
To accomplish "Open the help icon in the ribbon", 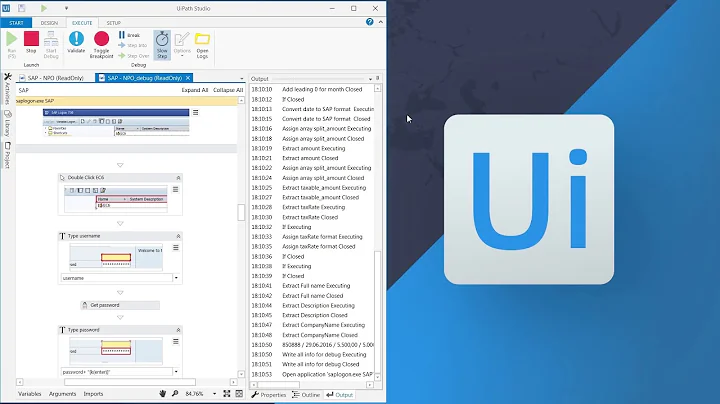I will click(x=370, y=22).
